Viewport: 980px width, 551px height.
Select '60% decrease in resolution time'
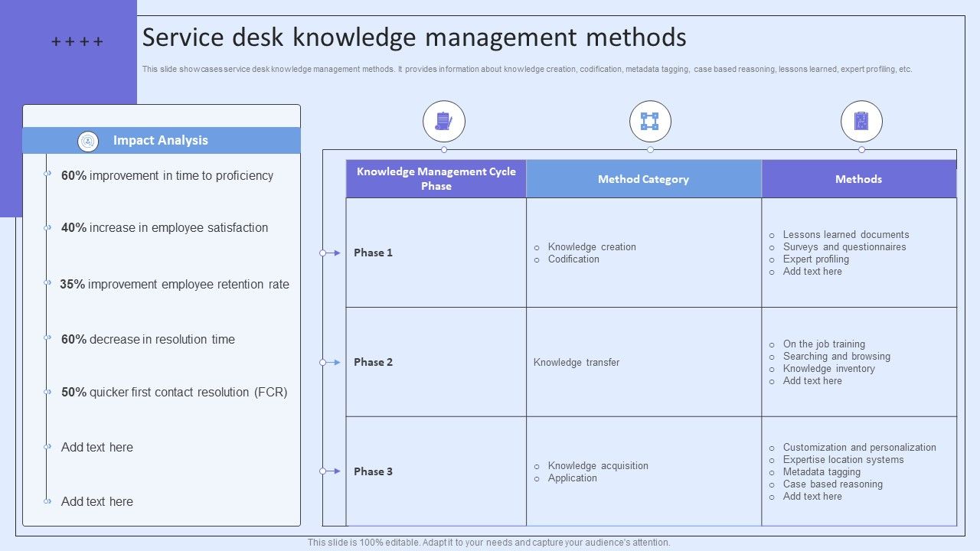[x=148, y=339]
